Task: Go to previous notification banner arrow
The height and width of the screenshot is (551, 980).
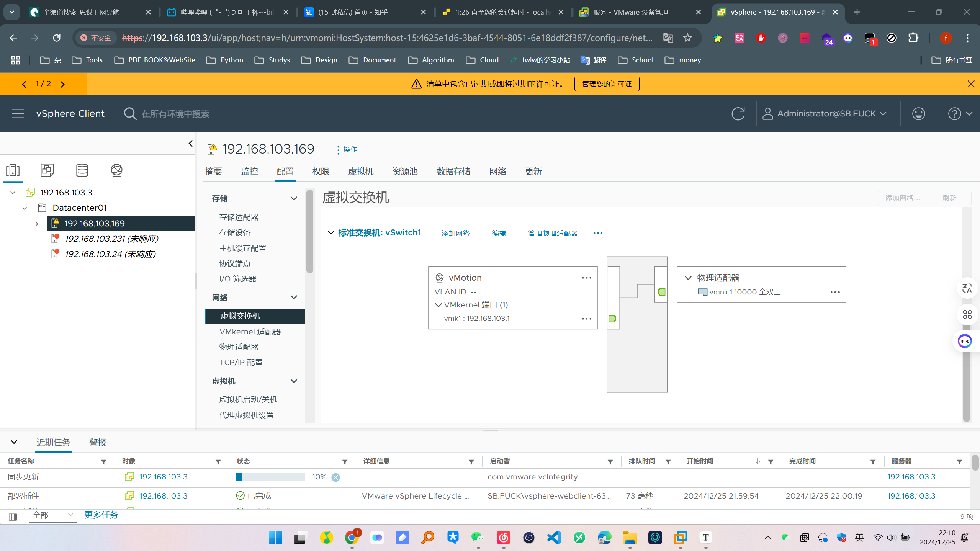Action: click(24, 84)
